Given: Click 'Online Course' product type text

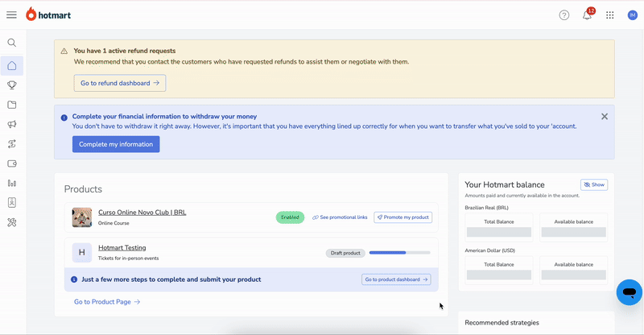Looking at the screenshot, I should (x=114, y=223).
